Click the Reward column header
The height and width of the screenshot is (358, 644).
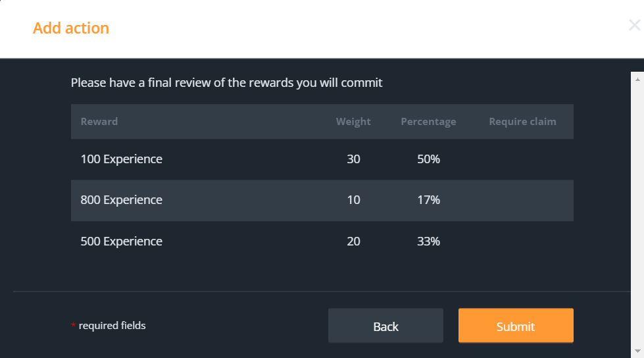click(x=99, y=122)
